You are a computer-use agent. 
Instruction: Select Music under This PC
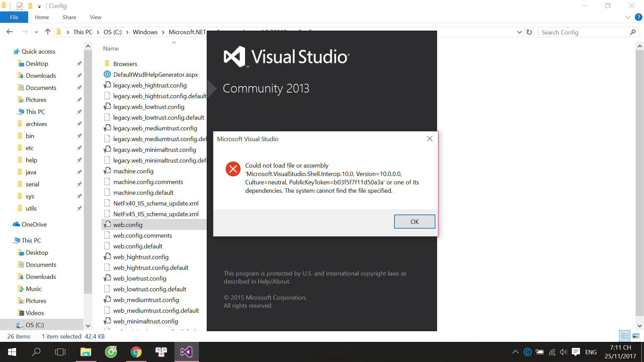click(x=34, y=289)
